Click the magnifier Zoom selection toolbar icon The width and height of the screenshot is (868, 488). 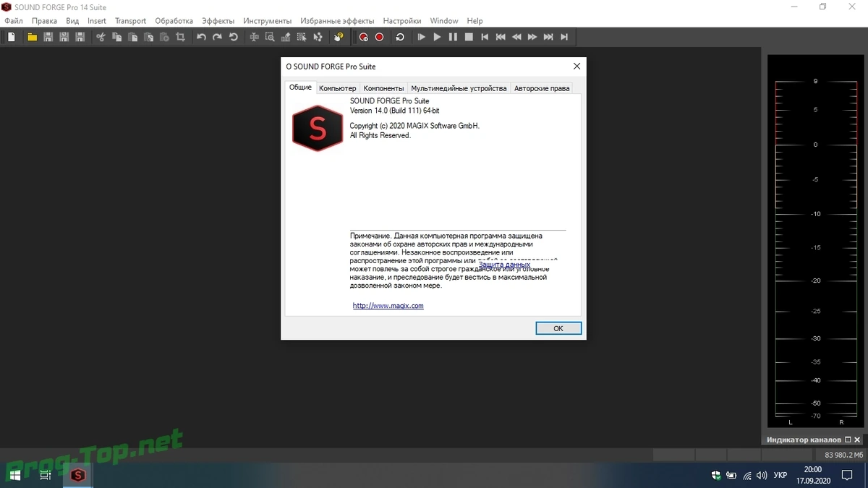click(269, 37)
